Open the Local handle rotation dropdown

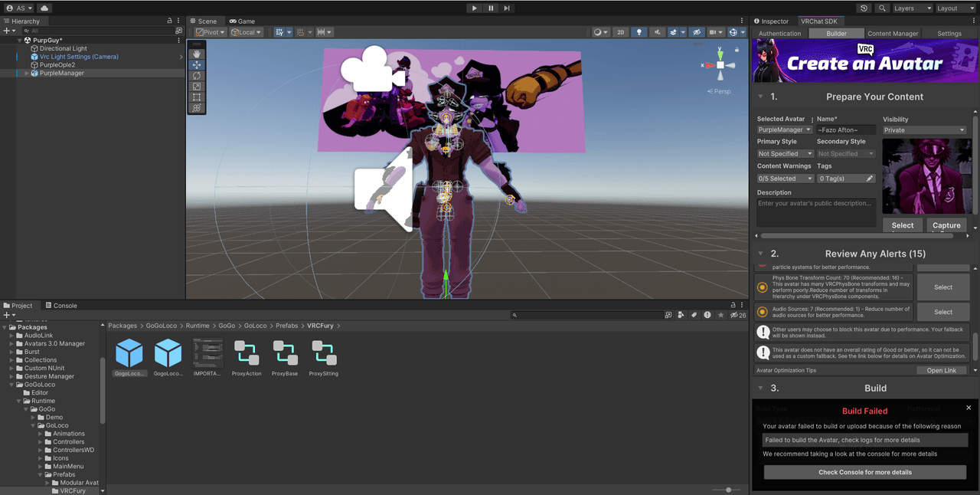tap(246, 32)
